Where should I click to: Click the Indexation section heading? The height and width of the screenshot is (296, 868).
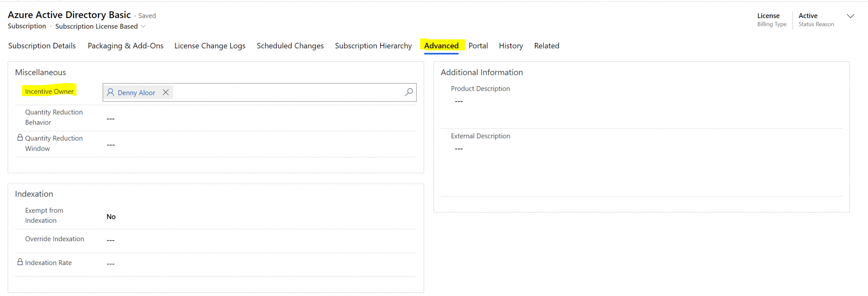(34, 194)
